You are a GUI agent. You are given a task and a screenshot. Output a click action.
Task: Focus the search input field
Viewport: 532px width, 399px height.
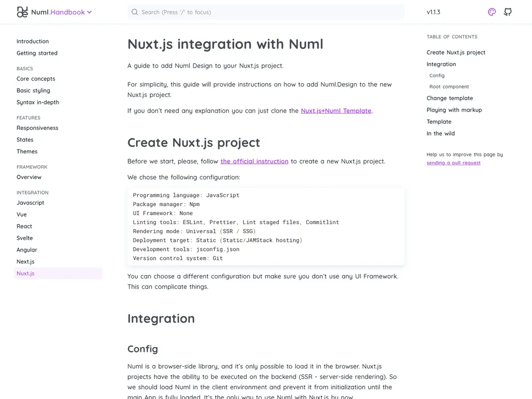click(268, 12)
